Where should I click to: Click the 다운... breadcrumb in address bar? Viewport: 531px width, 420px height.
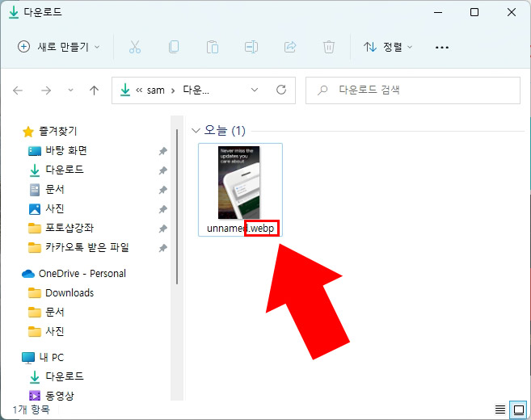[x=196, y=90]
